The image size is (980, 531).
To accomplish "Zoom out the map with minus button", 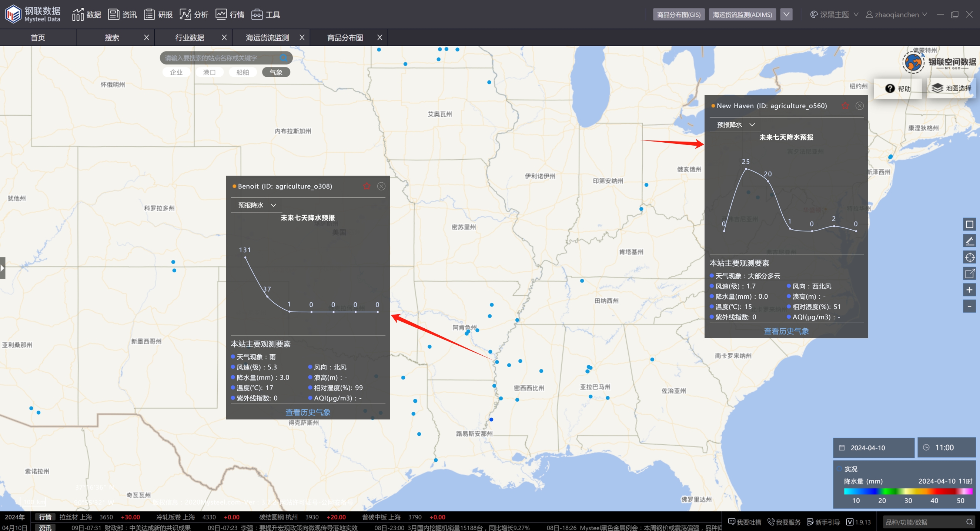I will 969,306.
